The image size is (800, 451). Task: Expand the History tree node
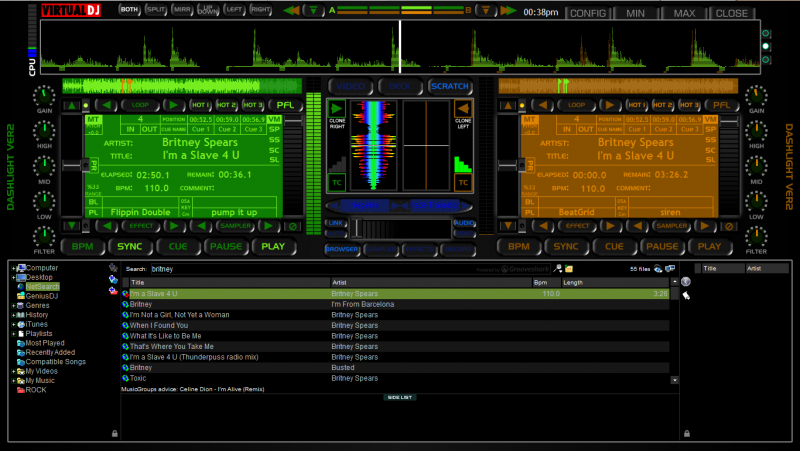pyautogui.click(x=13, y=315)
